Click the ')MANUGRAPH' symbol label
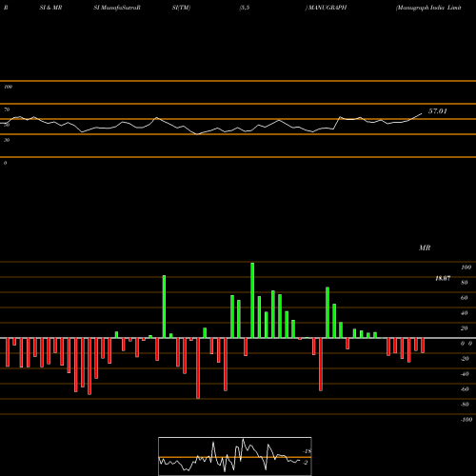The width and height of the screenshot is (476, 476). (326, 8)
